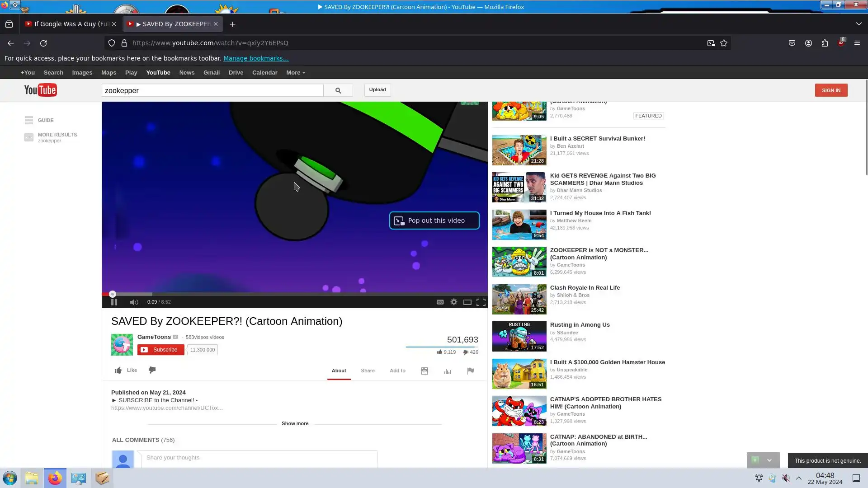Enter fullscreen video mode
The image size is (868, 488).
coord(481,302)
